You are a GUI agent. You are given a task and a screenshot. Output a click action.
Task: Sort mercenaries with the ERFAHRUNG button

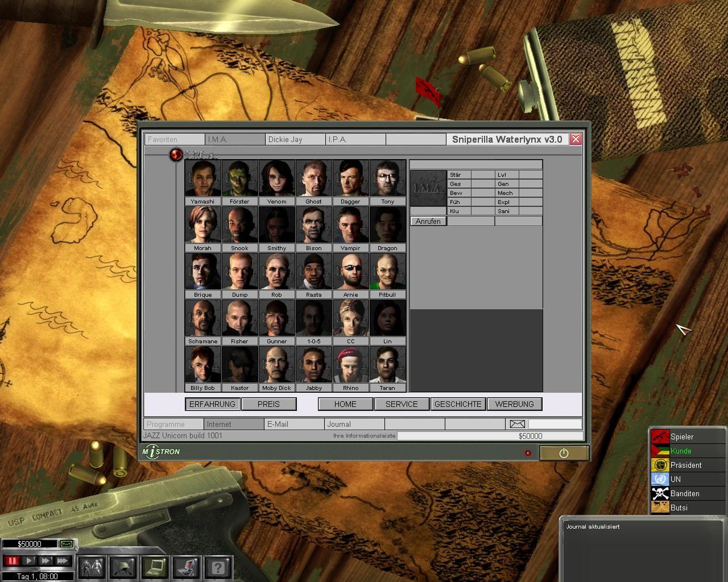(x=212, y=404)
